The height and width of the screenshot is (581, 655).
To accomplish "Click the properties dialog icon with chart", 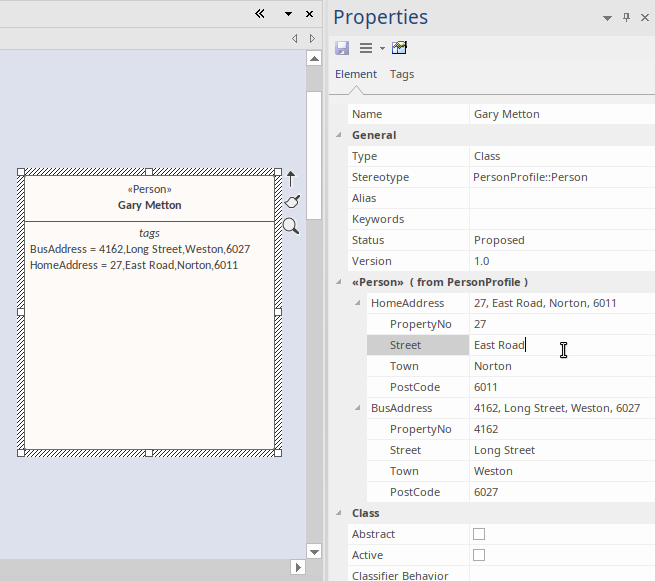I will coord(399,48).
